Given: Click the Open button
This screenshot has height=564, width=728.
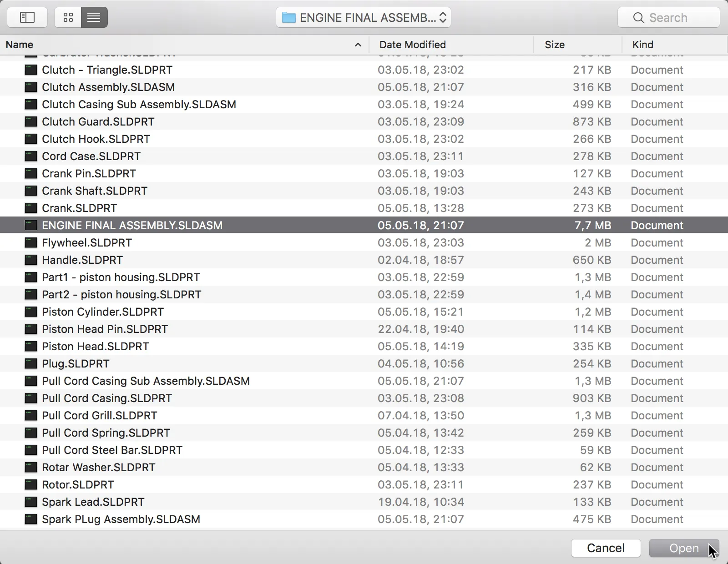Looking at the screenshot, I should point(684,548).
